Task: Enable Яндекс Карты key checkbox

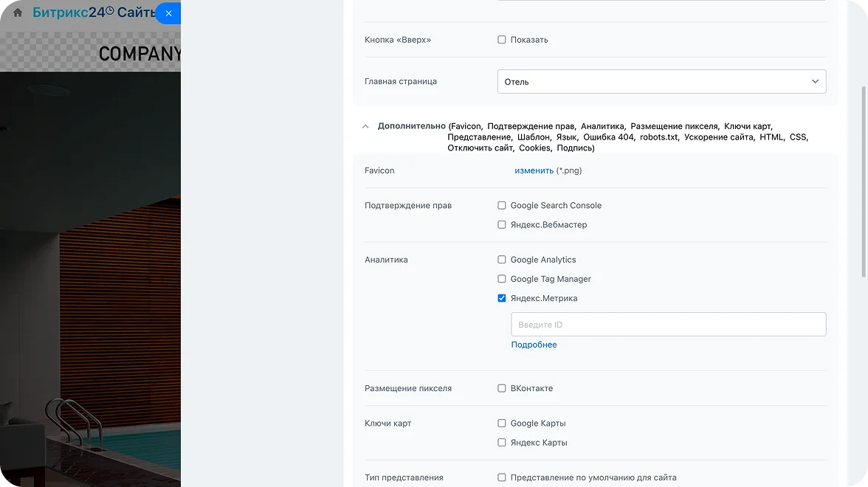Action: pyautogui.click(x=502, y=443)
